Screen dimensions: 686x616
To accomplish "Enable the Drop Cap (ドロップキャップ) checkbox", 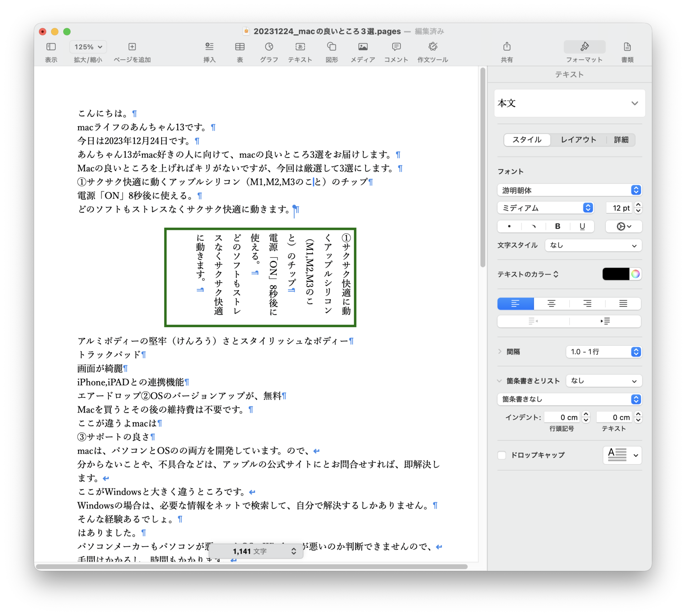I will [502, 455].
